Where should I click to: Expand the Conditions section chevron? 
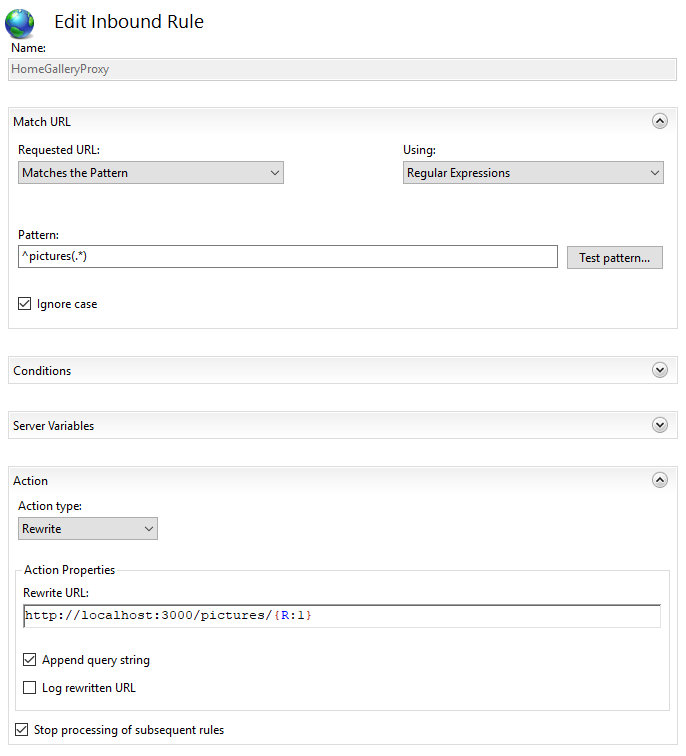659,370
